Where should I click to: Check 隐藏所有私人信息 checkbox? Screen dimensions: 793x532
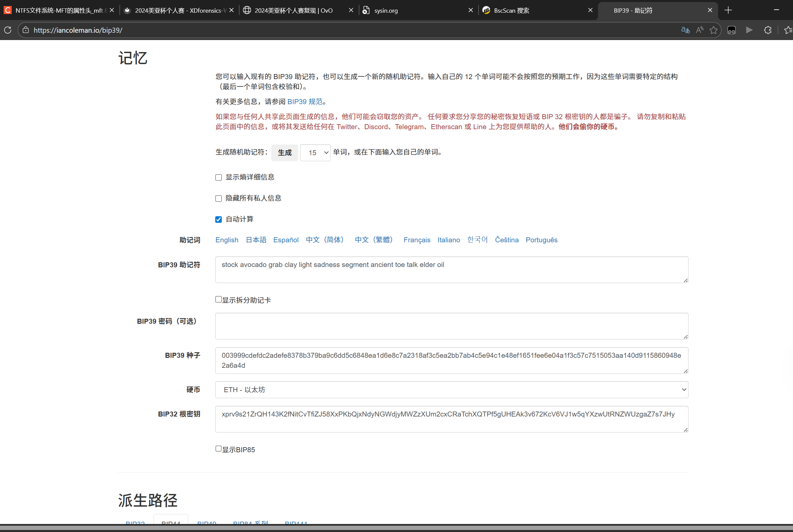click(x=219, y=199)
